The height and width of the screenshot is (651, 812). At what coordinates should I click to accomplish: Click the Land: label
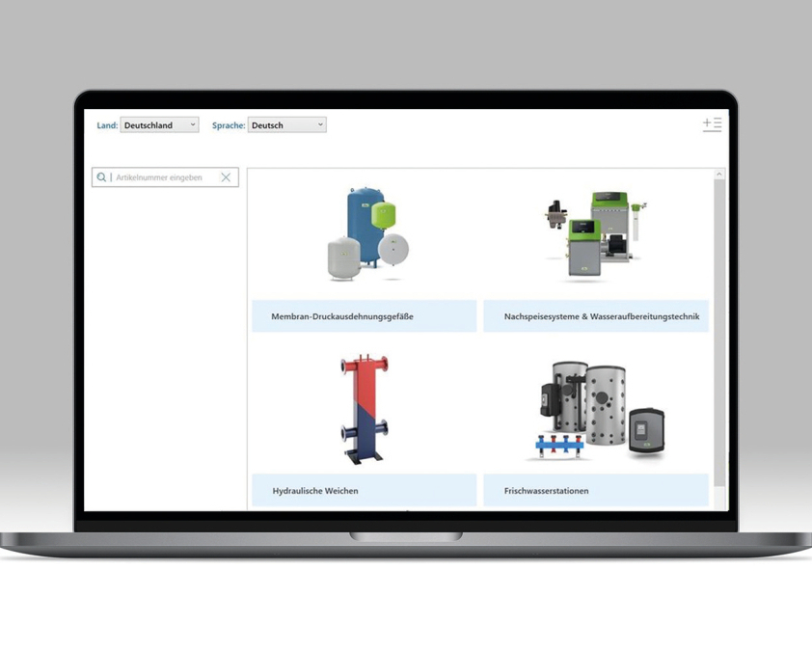tap(107, 125)
